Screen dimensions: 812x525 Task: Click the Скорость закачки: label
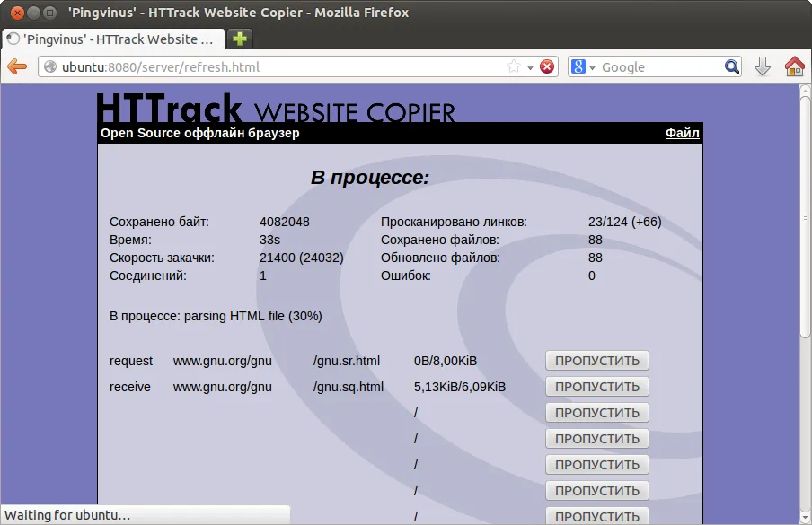162,258
